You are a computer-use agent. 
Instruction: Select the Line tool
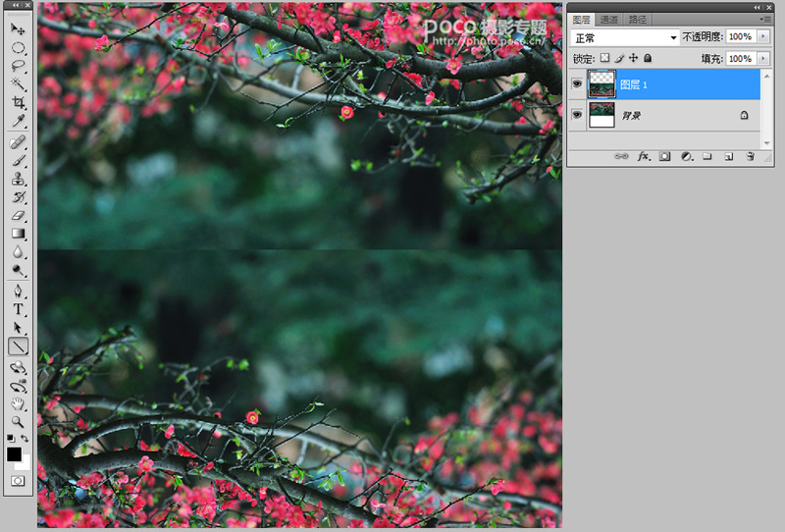pos(18,346)
